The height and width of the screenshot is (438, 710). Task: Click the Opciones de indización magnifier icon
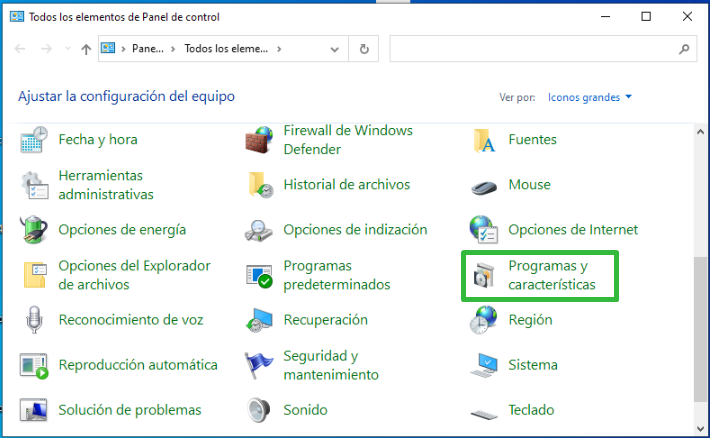coord(259,231)
